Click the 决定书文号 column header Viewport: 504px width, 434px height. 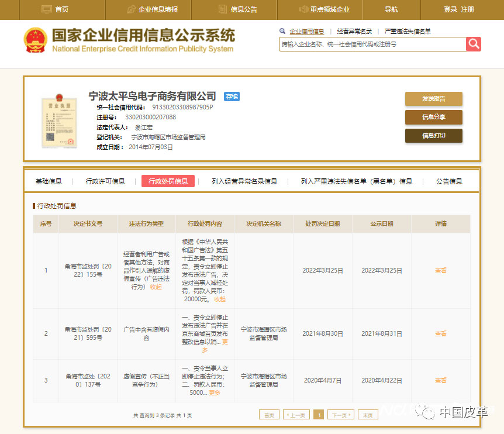88,224
